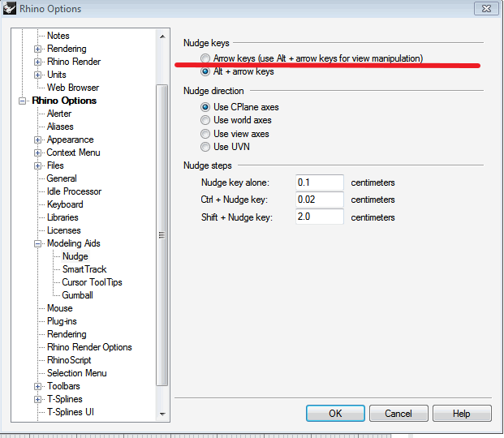Expand the upper Rendering tree node
This screenshot has height=438, width=504.
click(37, 49)
